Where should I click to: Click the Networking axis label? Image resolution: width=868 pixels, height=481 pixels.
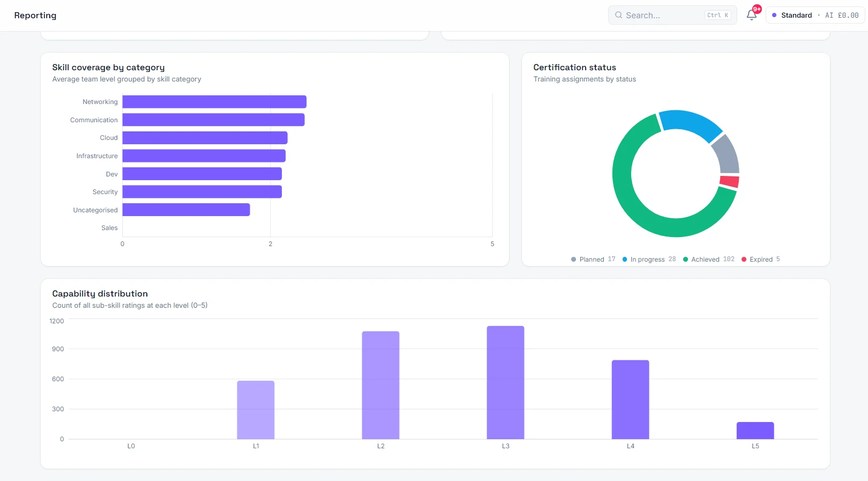[x=100, y=102]
